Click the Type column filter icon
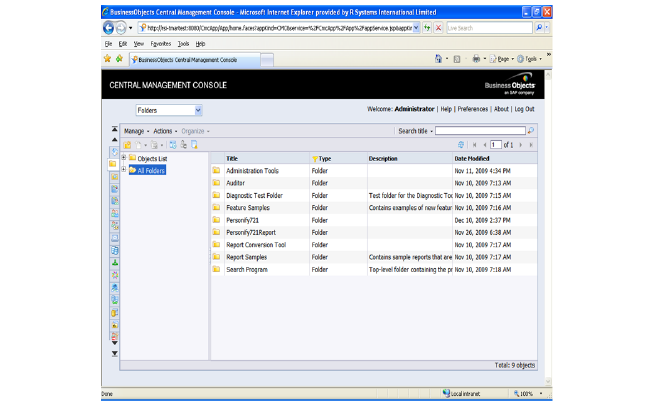The height and width of the screenshot is (405, 647). click(315, 158)
